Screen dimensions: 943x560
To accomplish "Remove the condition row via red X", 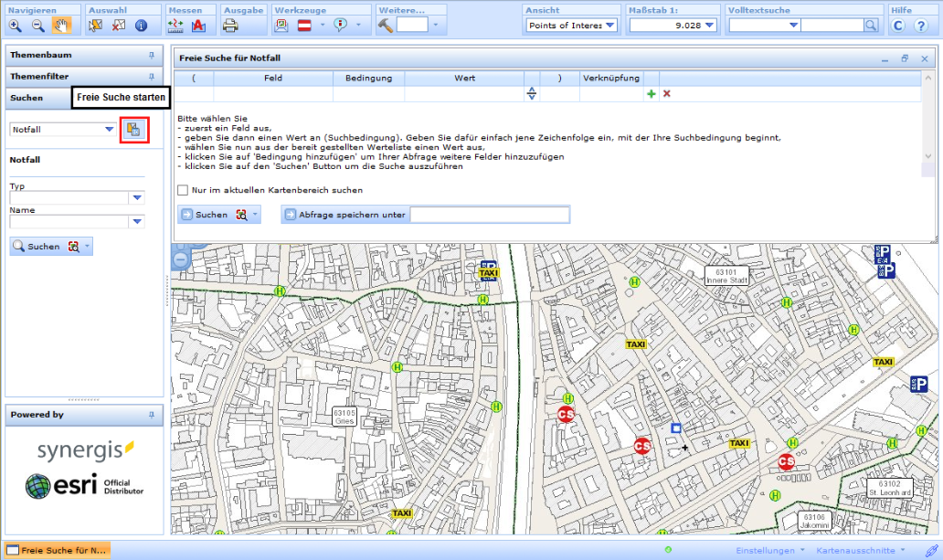I will [x=665, y=93].
